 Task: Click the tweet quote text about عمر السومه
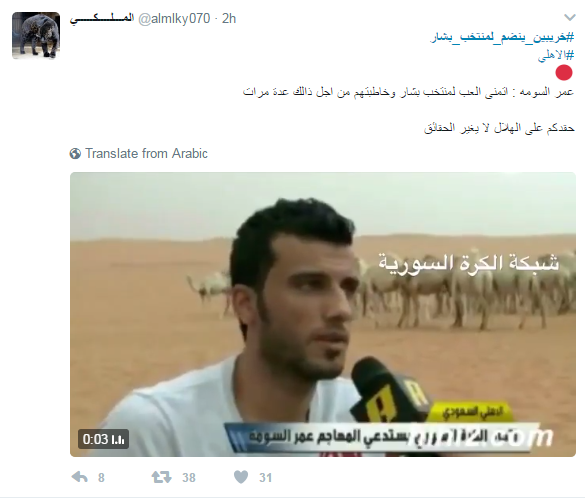[x=409, y=92]
